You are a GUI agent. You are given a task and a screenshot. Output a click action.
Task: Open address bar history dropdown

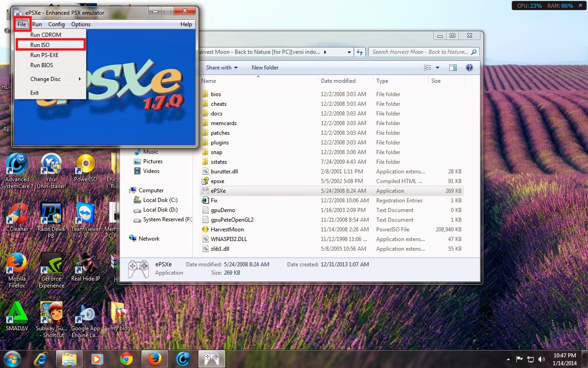click(350, 52)
